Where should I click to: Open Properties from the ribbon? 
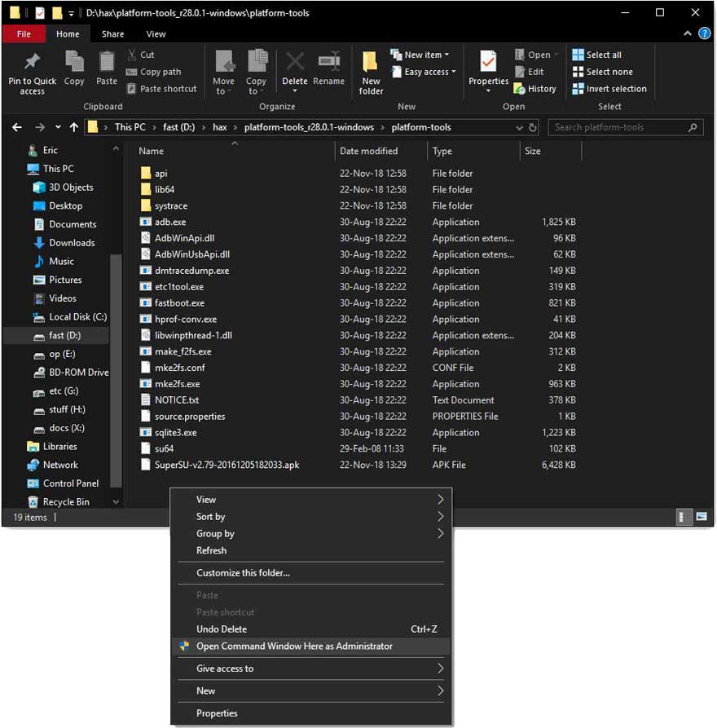488,71
